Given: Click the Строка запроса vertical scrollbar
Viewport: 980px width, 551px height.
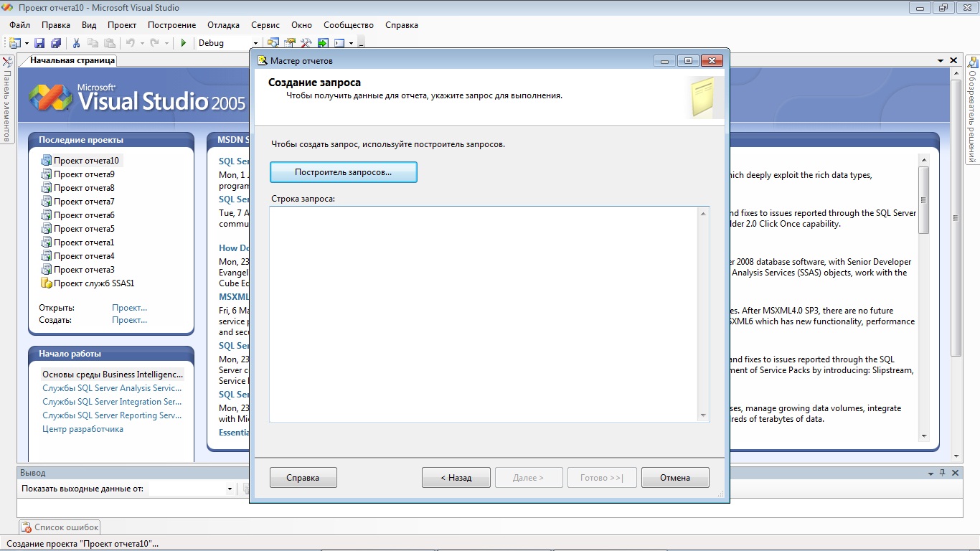Looking at the screenshot, I should pyautogui.click(x=703, y=314).
